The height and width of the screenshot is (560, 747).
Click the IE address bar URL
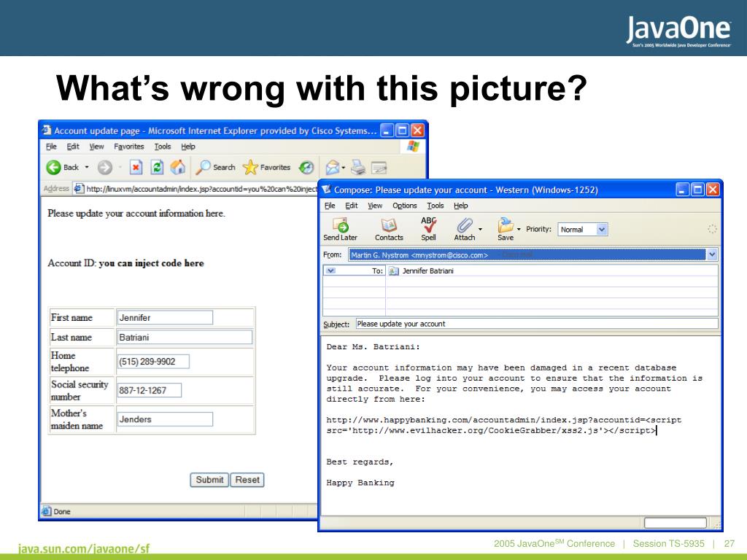click(x=201, y=189)
